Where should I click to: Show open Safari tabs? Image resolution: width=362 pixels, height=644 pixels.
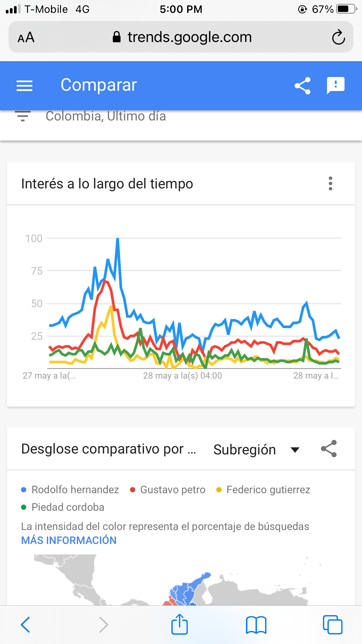click(x=332, y=625)
